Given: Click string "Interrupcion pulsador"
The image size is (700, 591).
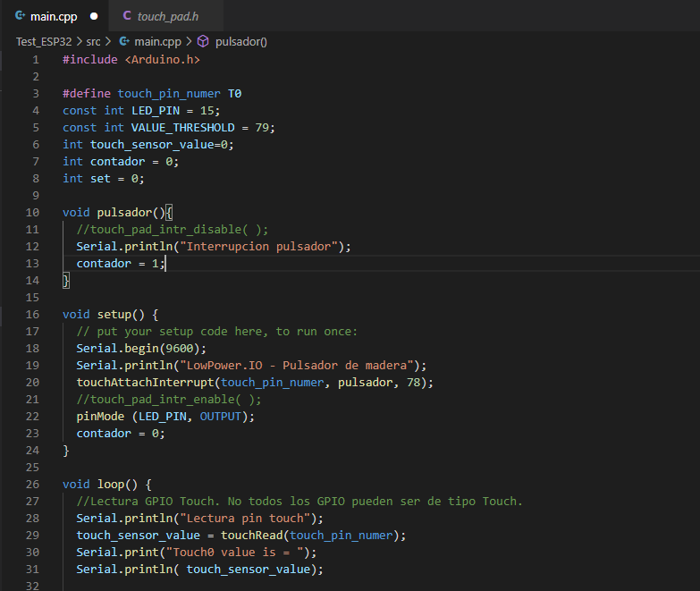Looking at the screenshot, I should click(258, 247).
